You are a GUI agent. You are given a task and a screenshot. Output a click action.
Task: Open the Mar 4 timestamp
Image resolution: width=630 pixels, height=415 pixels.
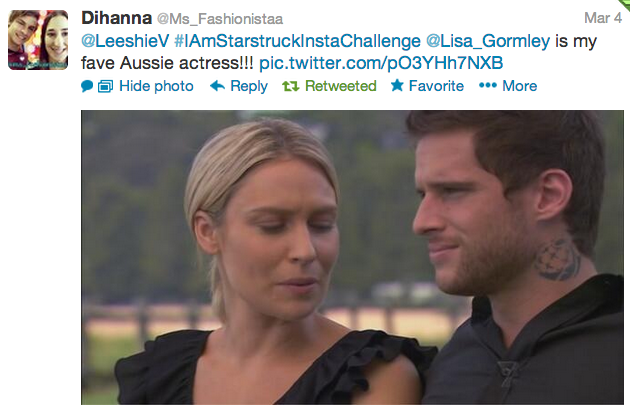603,18
